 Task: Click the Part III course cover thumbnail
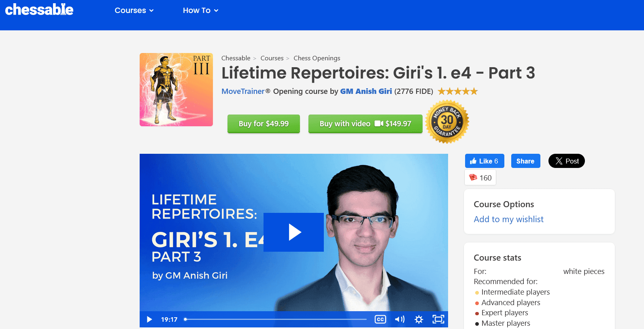point(176,89)
